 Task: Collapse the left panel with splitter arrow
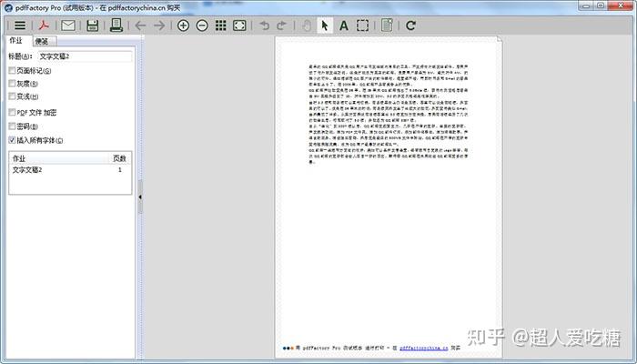[140, 197]
